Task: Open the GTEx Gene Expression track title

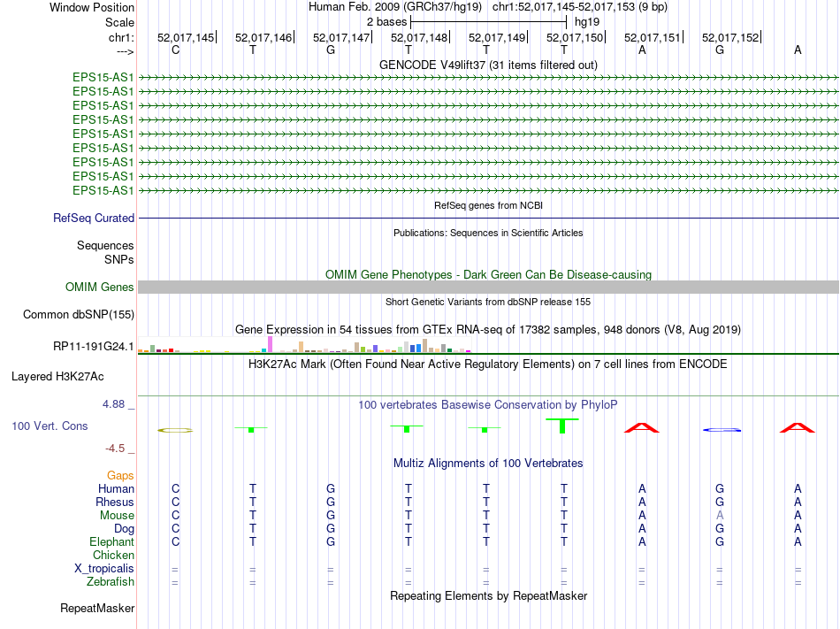Action: coord(488,329)
